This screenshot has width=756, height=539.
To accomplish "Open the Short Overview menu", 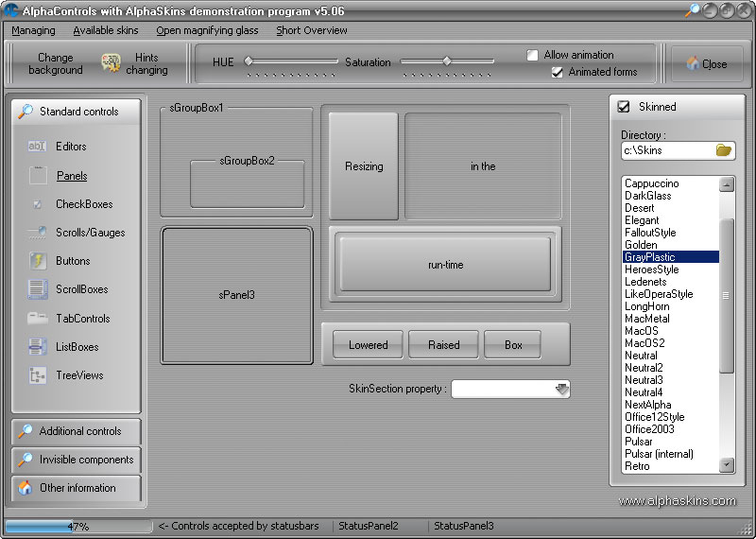I will point(312,30).
